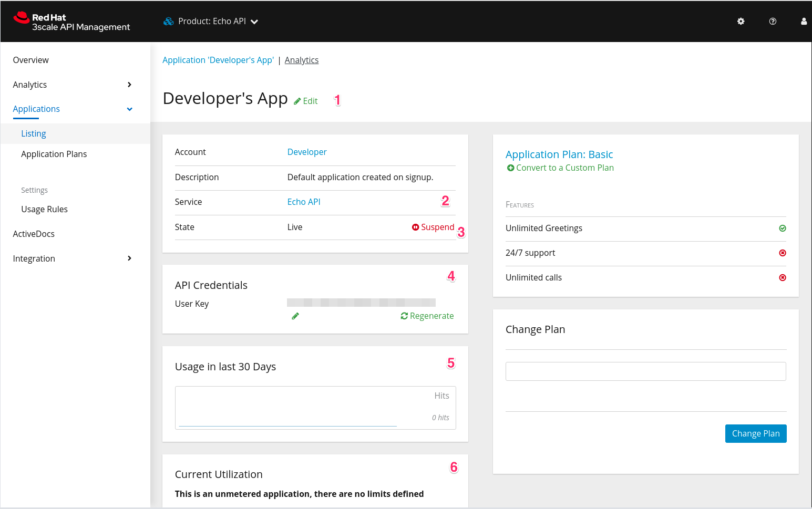Screen dimensions: 812x509
Task: Click Convert to a Custom Plan
Action: [565, 168]
